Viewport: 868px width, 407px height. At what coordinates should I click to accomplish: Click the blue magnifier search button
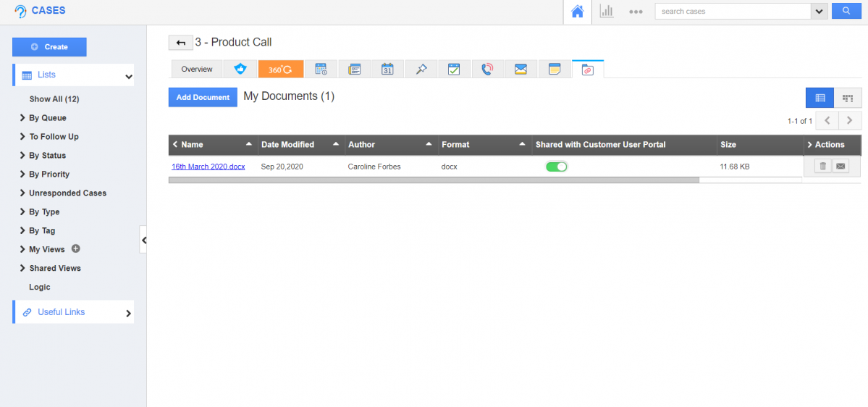click(846, 12)
